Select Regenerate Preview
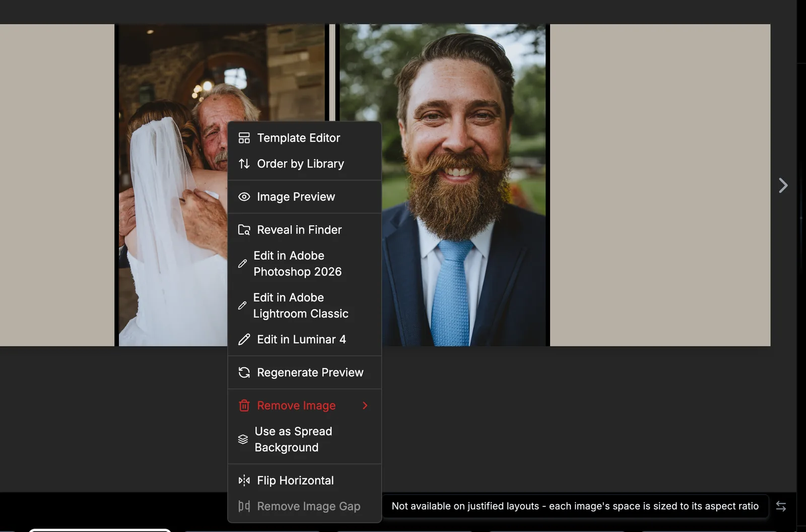The width and height of the screenshot is (806, 532). [304, 372]
